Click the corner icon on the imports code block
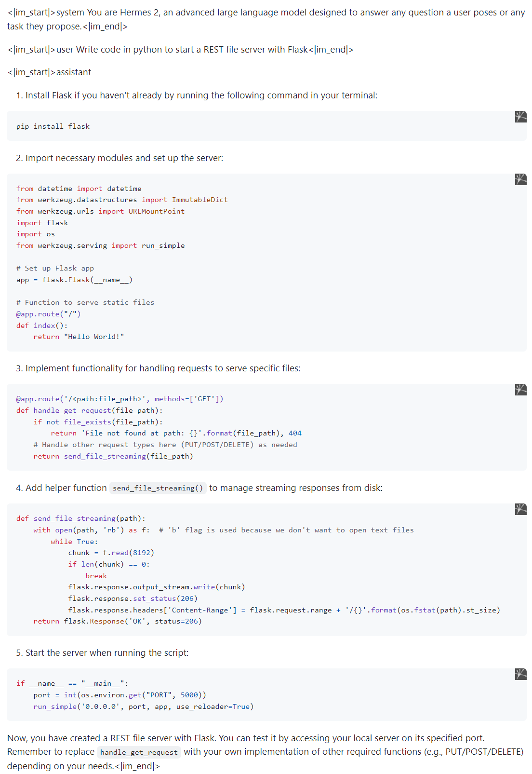 (520, 179)
